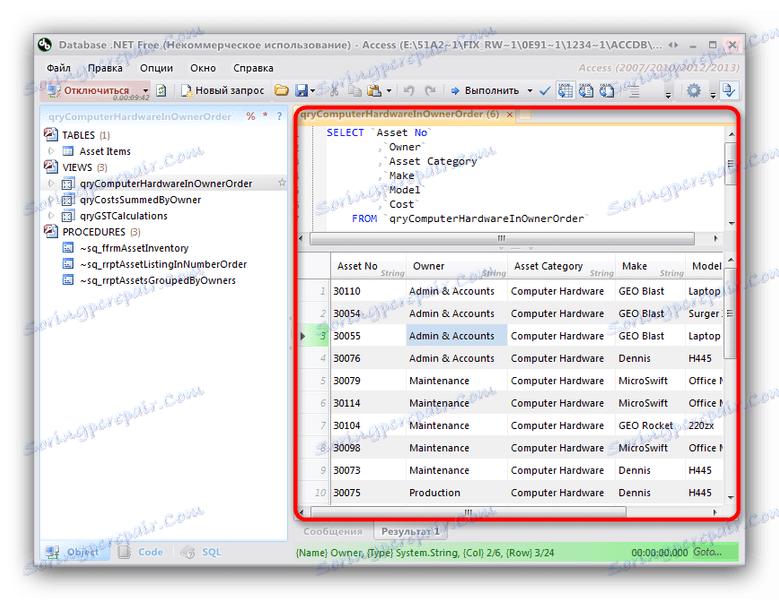The width and height of the screenshot is (779, 600).
Task: Open dropdown arrow next to save icon
Action: (312, 91)
